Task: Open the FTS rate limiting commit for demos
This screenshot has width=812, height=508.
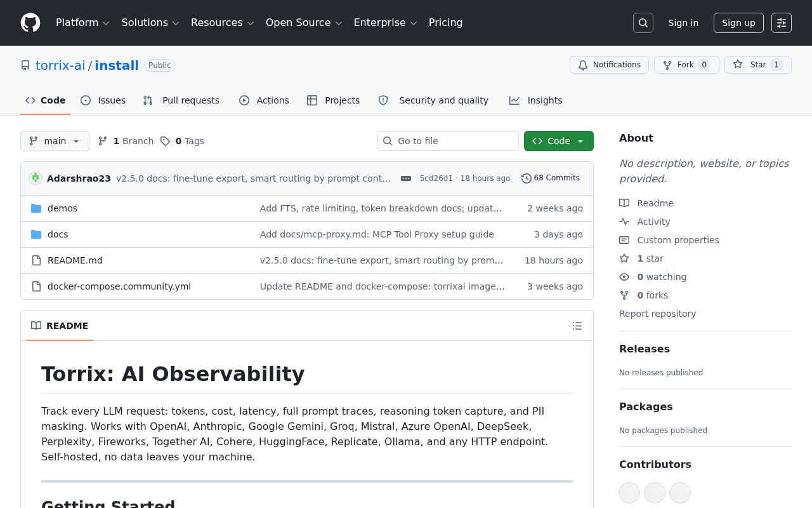Action: click(381, 208)
